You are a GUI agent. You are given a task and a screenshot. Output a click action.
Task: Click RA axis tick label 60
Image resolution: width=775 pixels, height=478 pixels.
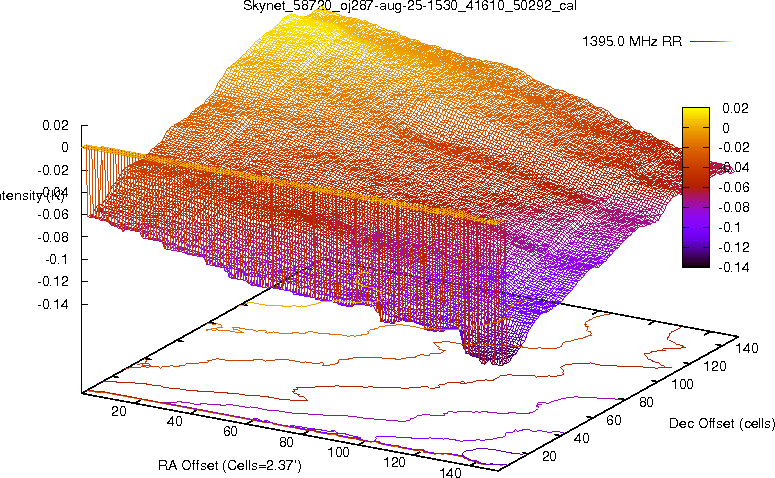230,432
